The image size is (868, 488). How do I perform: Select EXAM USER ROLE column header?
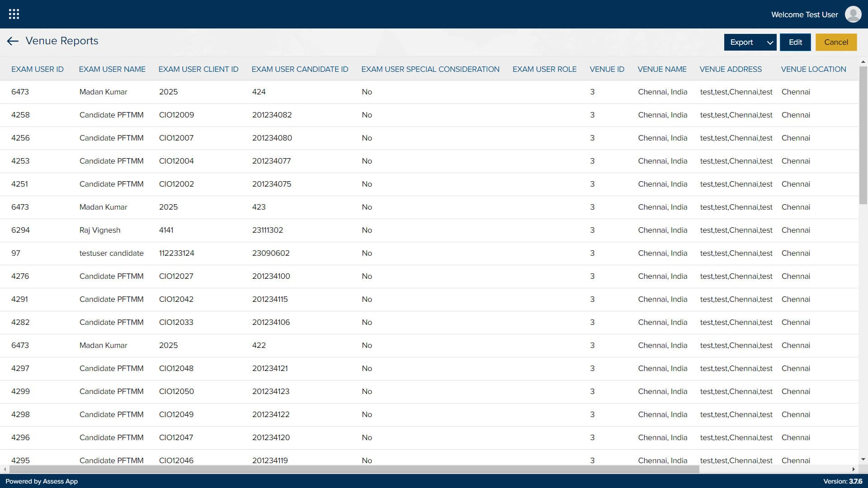[x=544, y=69]
